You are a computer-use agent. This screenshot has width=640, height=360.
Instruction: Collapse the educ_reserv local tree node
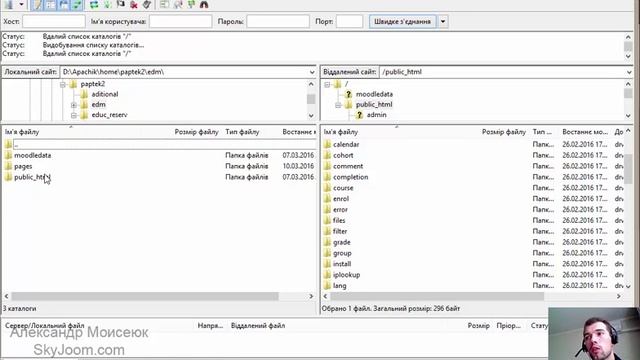coord(74,116)
